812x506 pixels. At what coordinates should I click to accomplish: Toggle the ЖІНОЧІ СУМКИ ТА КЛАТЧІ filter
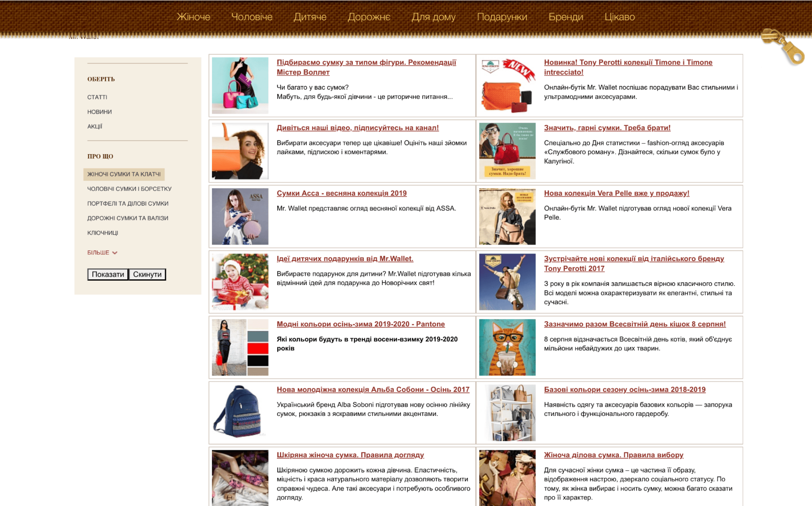click(124, 174)
